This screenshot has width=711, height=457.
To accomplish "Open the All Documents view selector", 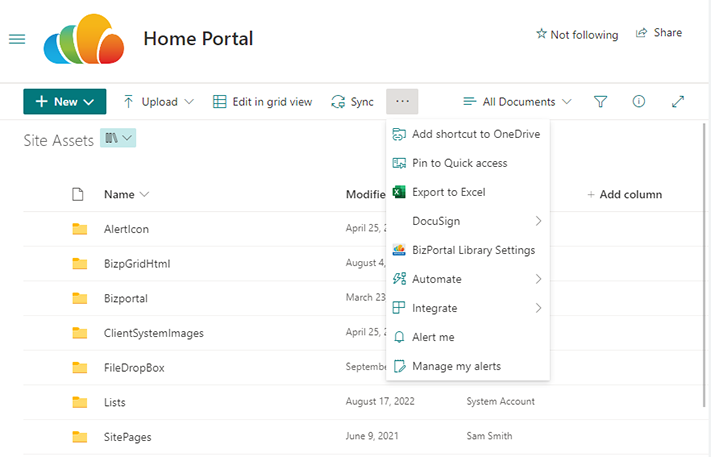I will [517, 102].
